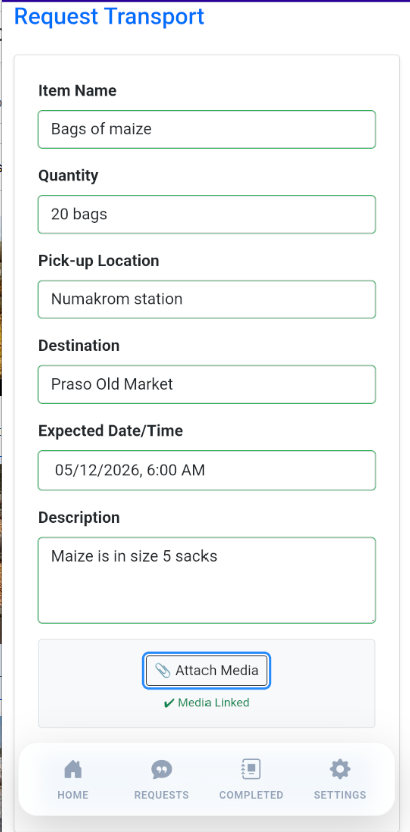Viewport: 410px width, 832px height.
Task: Open the Expected Date/Time picker field
Action: tap(207, 470)
